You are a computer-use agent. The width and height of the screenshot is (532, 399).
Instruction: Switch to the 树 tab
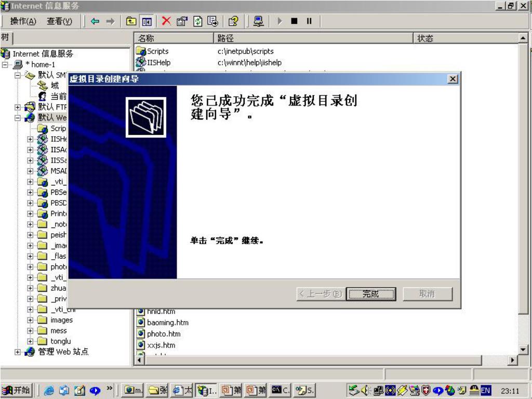point(6,37)
